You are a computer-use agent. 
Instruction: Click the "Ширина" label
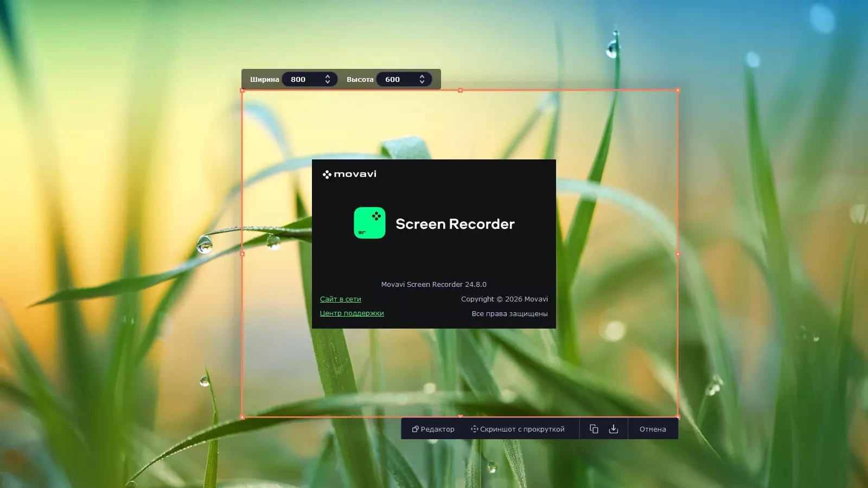click(265, 79)
